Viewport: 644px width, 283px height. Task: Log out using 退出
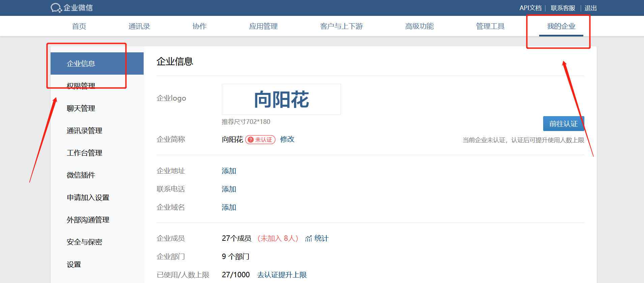click(590, 8)
